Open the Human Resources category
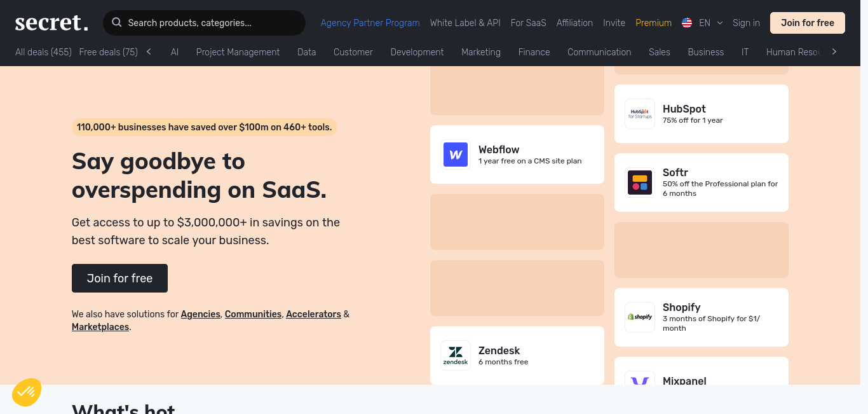This screenshot has width=868, height=414. tap(793, 52)
